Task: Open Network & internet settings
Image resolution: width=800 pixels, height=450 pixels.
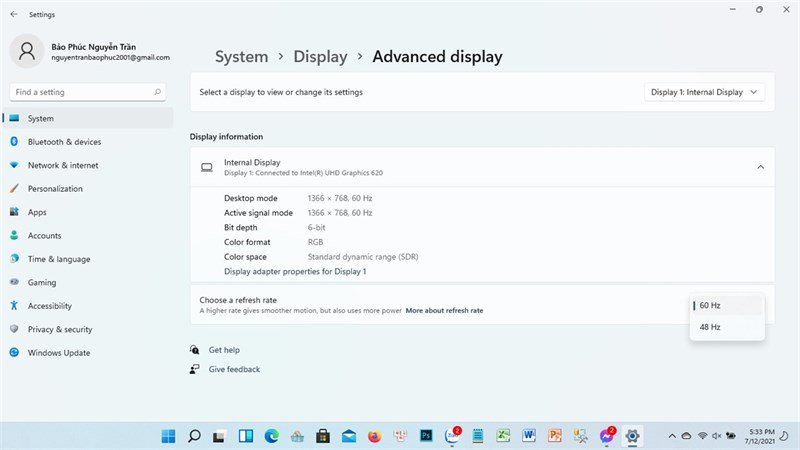Action: point(62,165)
